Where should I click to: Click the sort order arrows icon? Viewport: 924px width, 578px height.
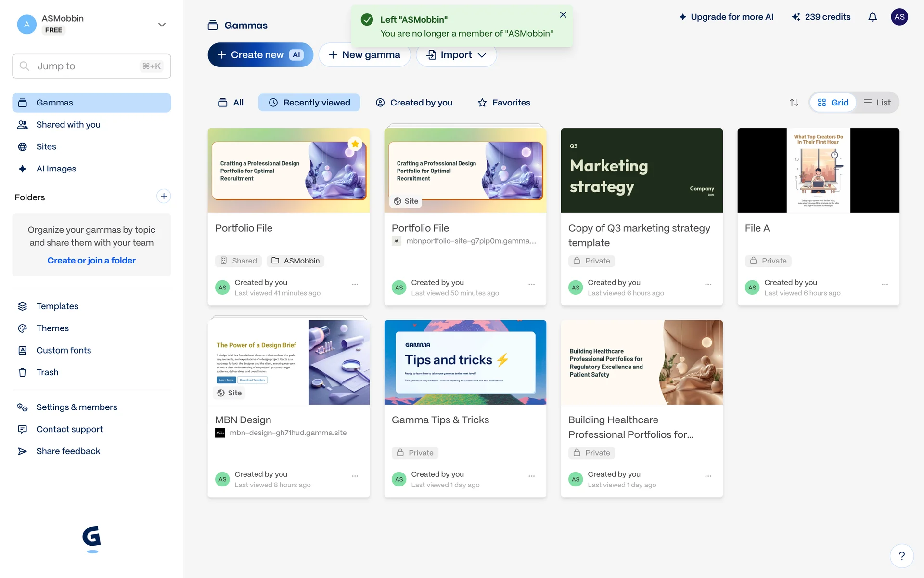(x=794, y=103)
